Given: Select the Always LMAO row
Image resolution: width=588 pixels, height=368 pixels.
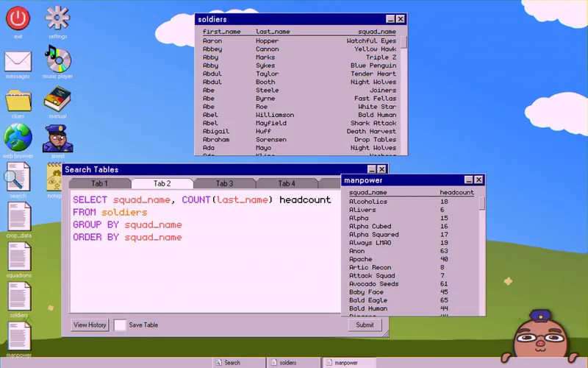Looking at the screenshot, I should coord(412,243).
